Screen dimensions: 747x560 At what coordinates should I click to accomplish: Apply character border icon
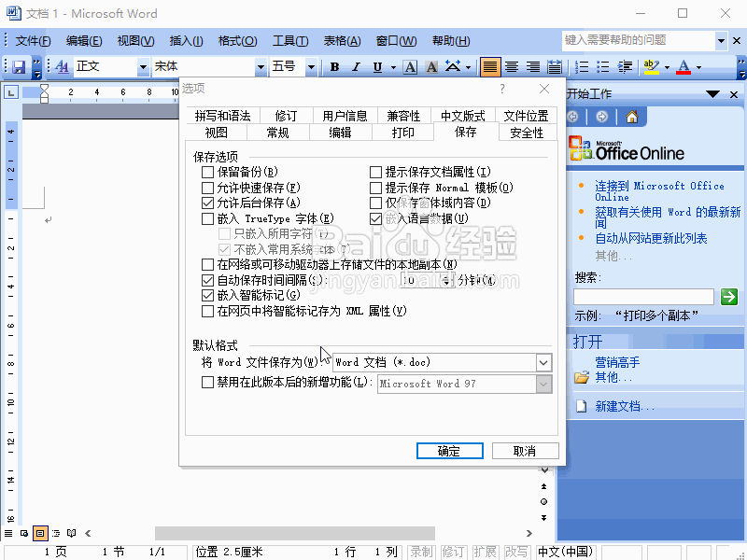[410, 67]
